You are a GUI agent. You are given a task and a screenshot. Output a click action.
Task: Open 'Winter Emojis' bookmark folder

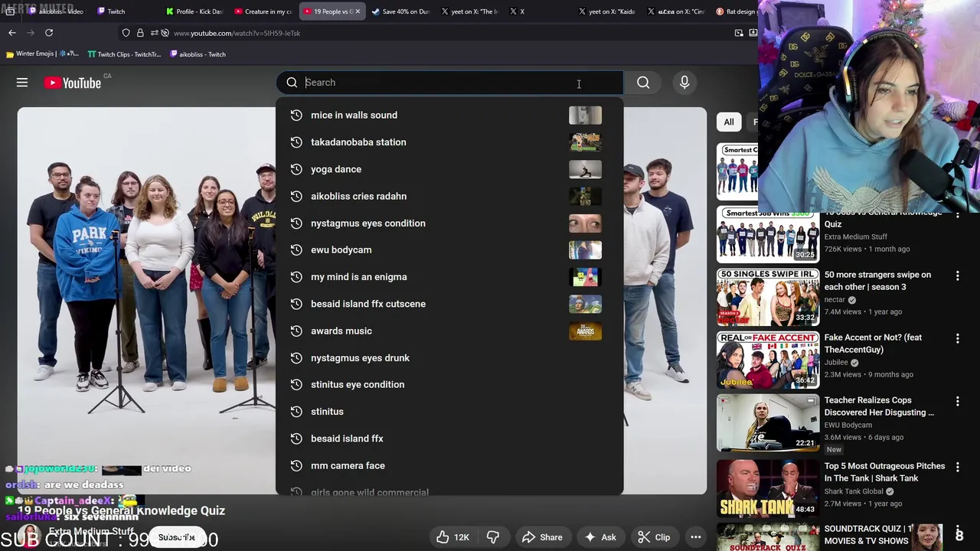[x=42, y=54]
